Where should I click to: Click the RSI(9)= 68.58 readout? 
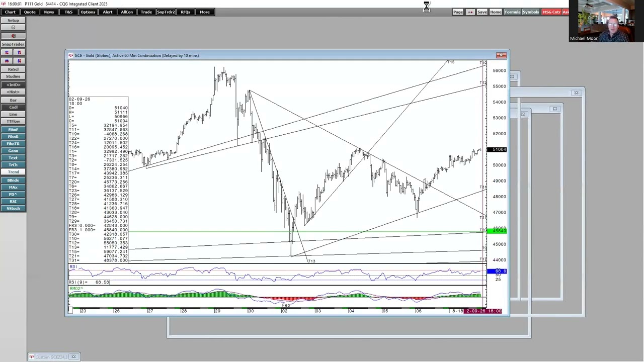[89, 282]
